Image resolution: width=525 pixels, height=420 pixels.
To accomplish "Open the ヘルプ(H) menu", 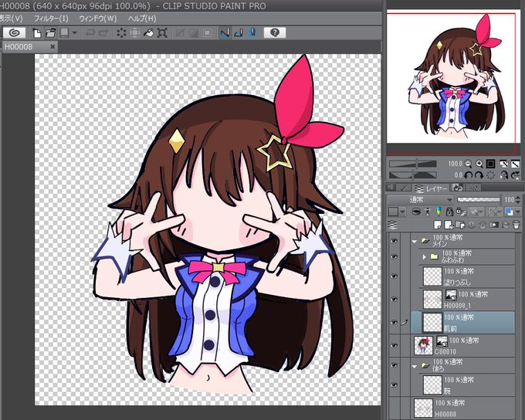I will pos(142,19).
